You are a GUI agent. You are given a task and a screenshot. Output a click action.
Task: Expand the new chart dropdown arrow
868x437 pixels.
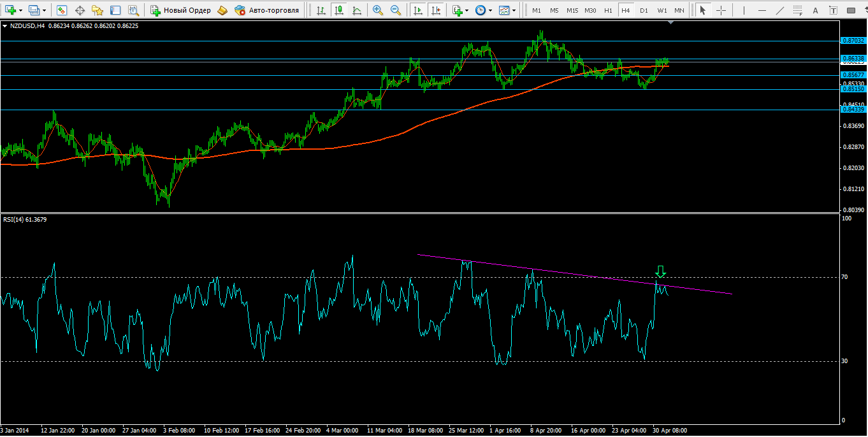pos(22,10)
